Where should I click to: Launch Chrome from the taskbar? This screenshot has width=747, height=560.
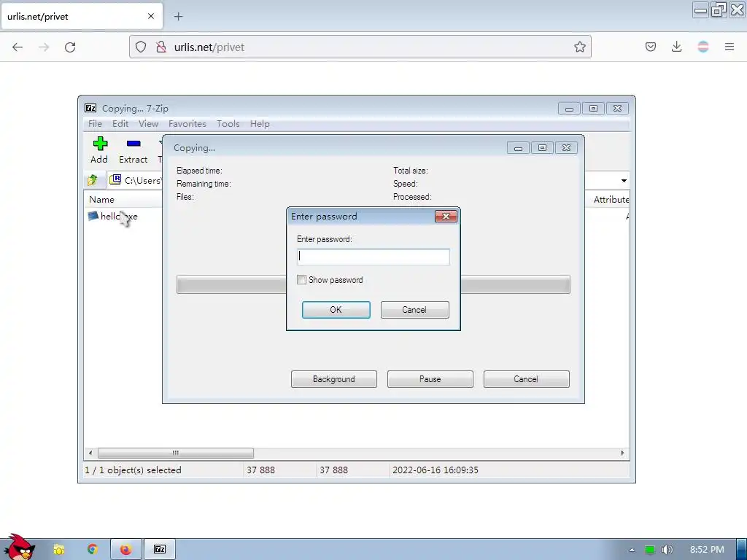[x=93, y=550]
